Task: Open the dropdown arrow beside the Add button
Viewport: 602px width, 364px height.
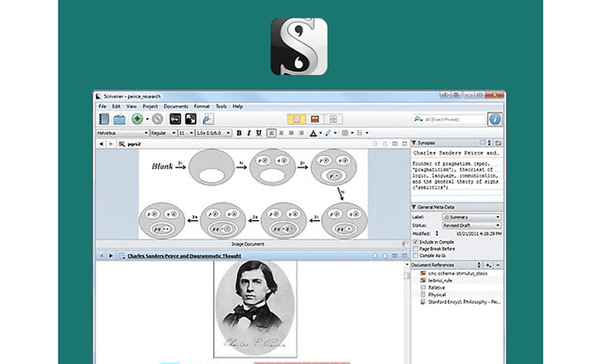Action: pos(147,119)
